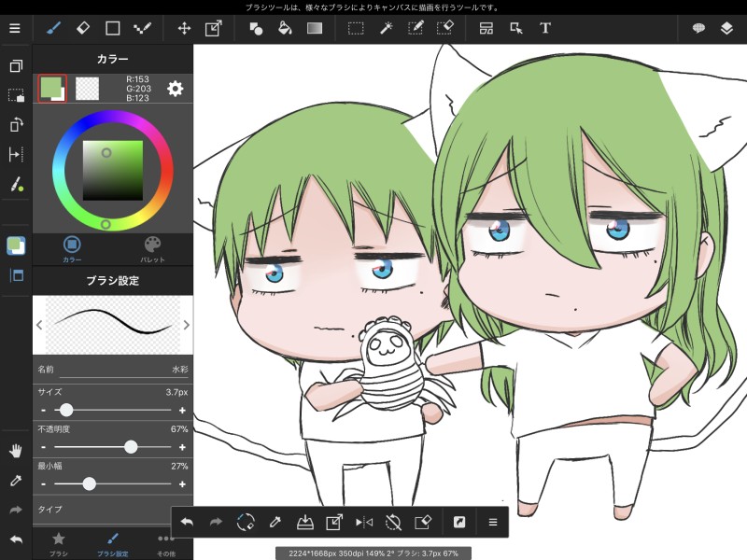This screenshot has width=747, height=560.
Task: Switch to the パレット tab
Action: [x=152, y=249]
